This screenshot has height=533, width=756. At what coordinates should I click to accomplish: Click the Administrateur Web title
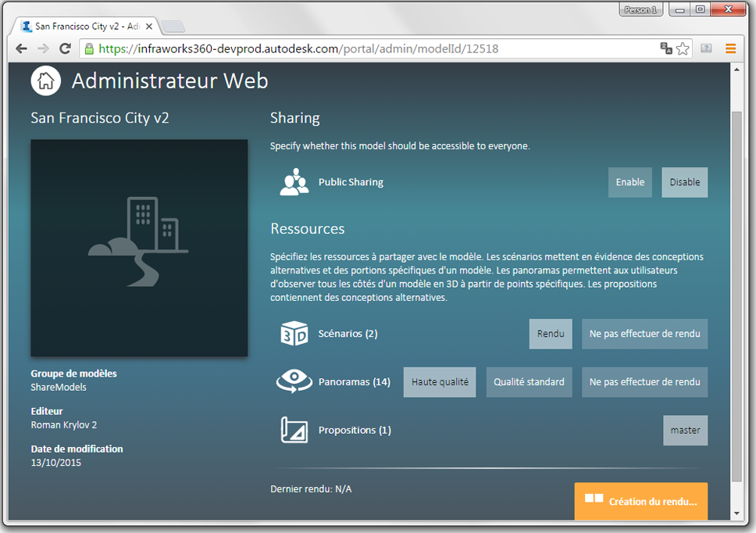(x=169, y=80)
